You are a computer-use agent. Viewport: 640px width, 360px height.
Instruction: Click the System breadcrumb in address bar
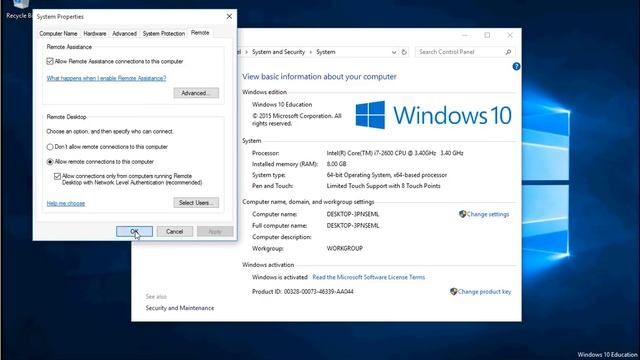click(x=326, y=52)
